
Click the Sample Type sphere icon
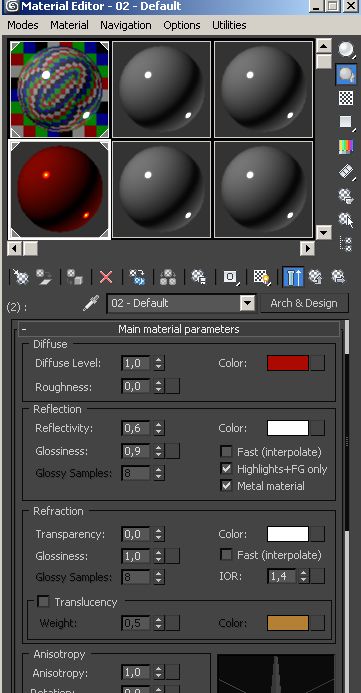pyautogui.click(x=347, y=50)
